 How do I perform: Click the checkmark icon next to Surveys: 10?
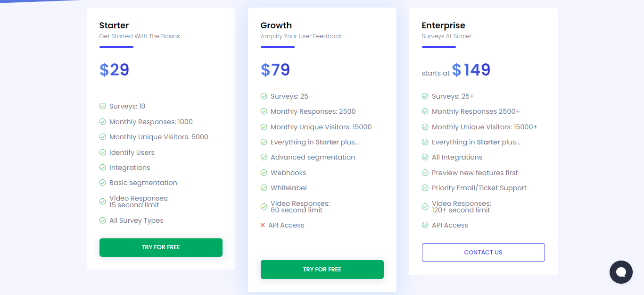[x=102, y=106]
